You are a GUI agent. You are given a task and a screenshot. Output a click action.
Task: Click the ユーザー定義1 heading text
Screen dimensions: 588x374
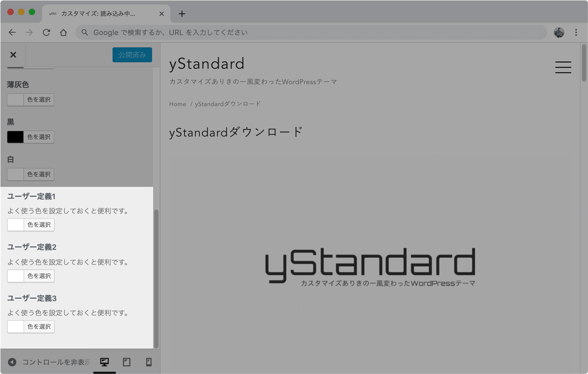point(31,196)
